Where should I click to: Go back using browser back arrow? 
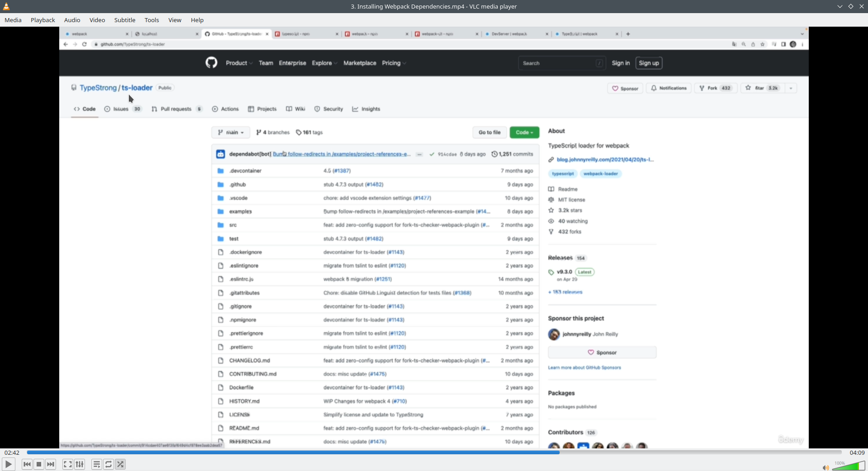tap(66, 44)
